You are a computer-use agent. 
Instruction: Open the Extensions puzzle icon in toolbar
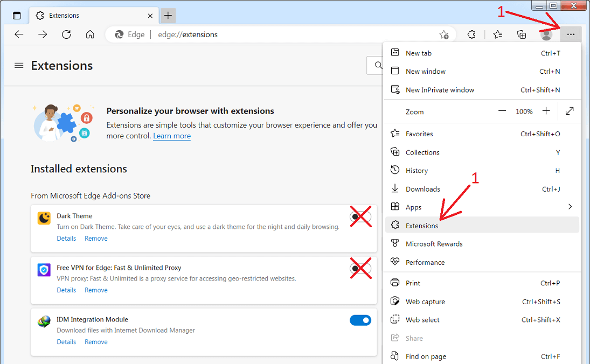click(x=471, y=34)
